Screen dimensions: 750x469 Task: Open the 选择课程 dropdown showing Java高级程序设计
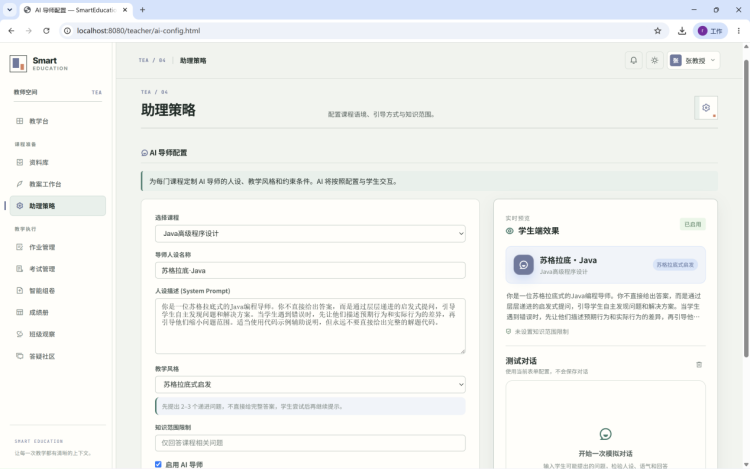[310, 234]
